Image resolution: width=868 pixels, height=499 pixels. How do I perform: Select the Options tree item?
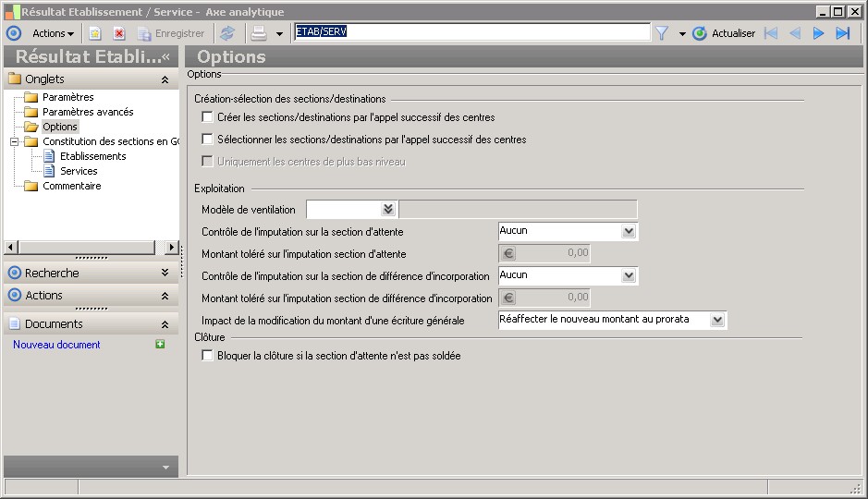[x=60, y=127]
